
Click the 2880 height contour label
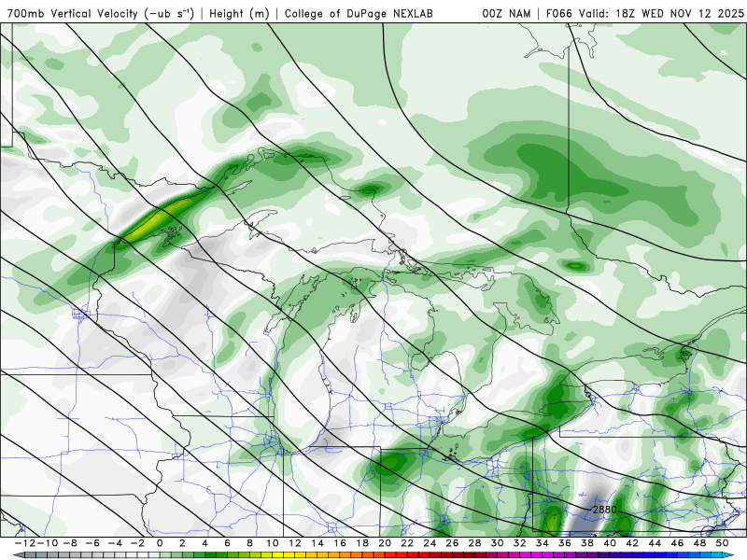coord(604,510)
